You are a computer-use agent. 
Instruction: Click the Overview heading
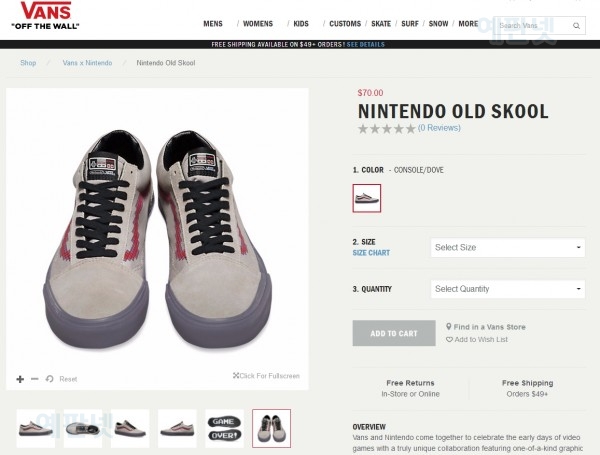369,427
